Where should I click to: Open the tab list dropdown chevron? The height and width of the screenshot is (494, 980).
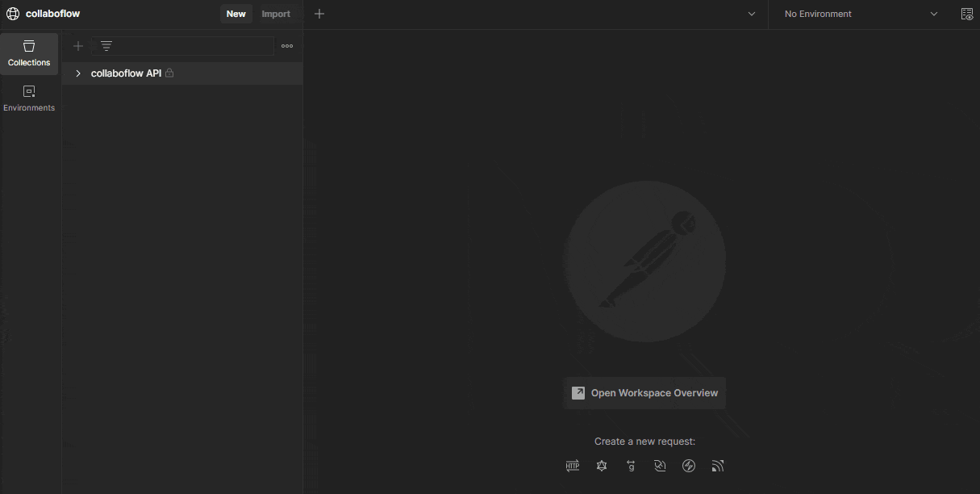752,14
